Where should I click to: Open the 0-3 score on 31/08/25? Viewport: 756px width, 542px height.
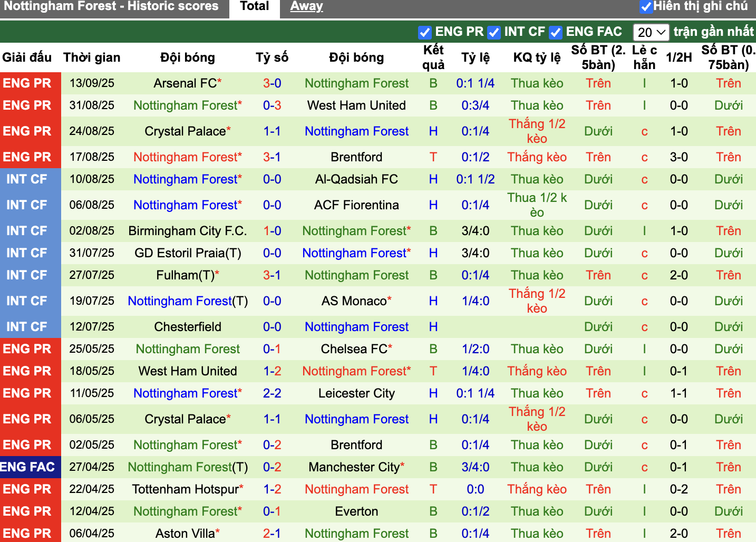(272, 105)
